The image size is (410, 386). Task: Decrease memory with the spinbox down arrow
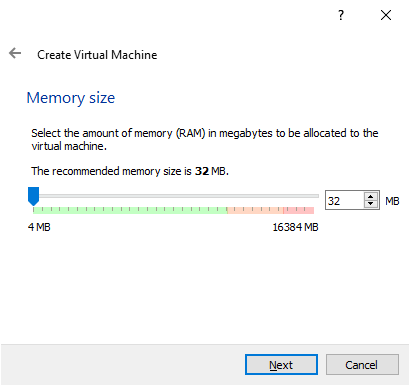(x=370, y=204)
